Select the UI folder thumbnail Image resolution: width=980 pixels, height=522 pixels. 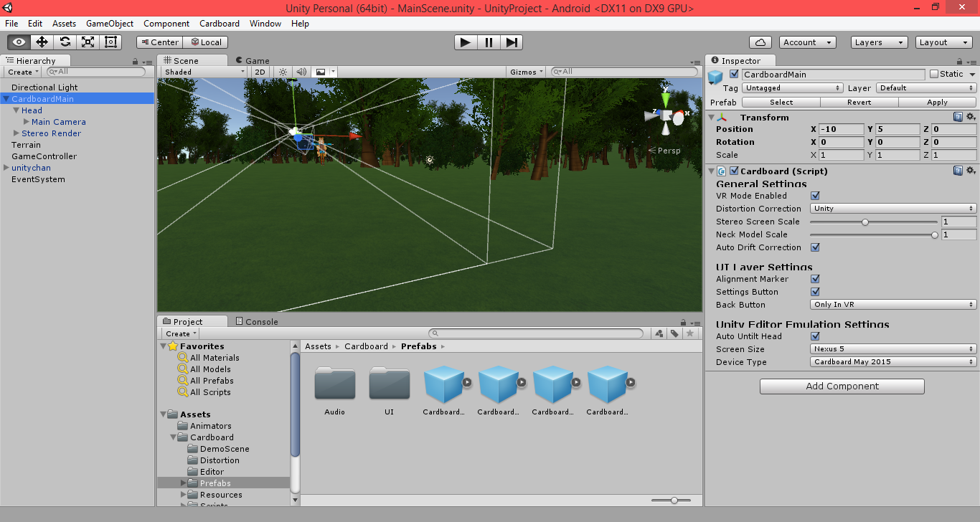click(x=390, y=383)
